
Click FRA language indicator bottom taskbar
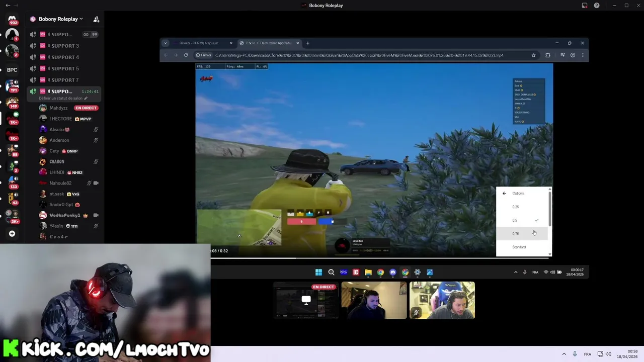tap(587, 354)
